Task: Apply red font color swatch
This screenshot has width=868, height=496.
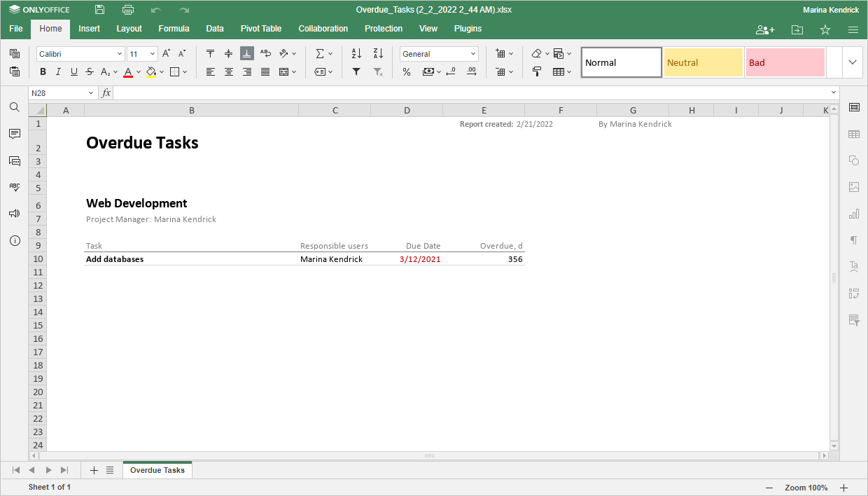Action: [x=128, y=71]
